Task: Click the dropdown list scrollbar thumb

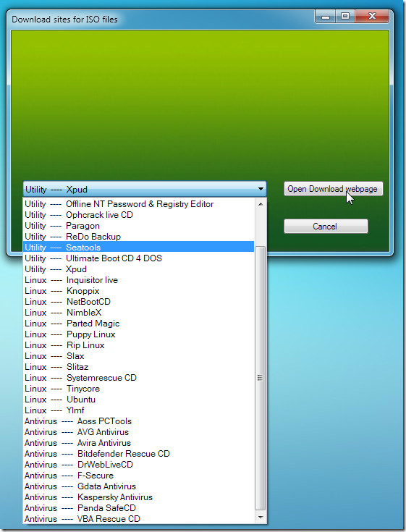Action: (260, 378)
